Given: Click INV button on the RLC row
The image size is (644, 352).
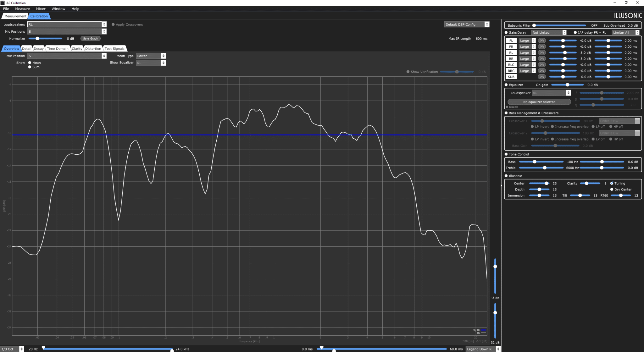Looking at the screenshot, I should point(541,65).
